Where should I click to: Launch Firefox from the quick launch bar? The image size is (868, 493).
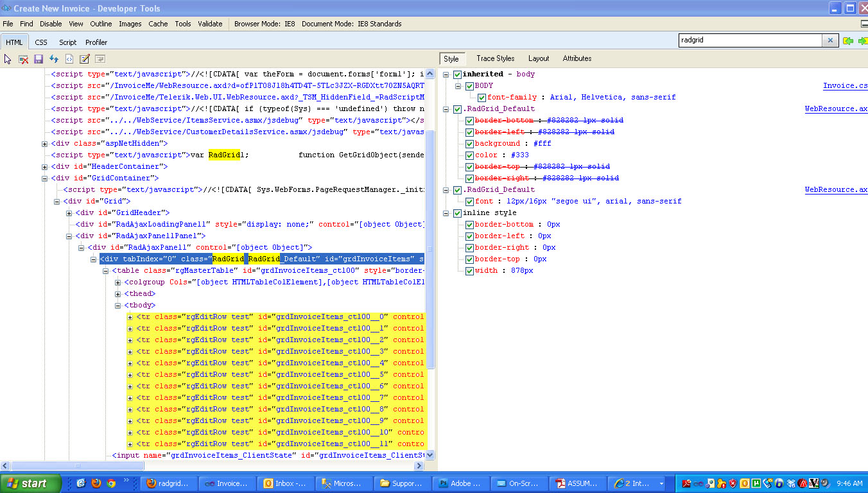tap(96, 483)
